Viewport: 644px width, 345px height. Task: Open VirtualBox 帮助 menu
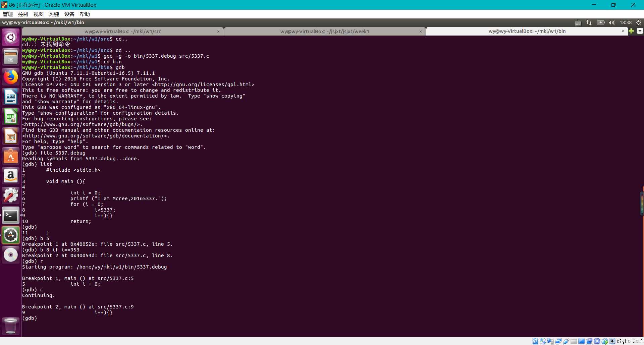pyautogui.click(x=85, y=14)
